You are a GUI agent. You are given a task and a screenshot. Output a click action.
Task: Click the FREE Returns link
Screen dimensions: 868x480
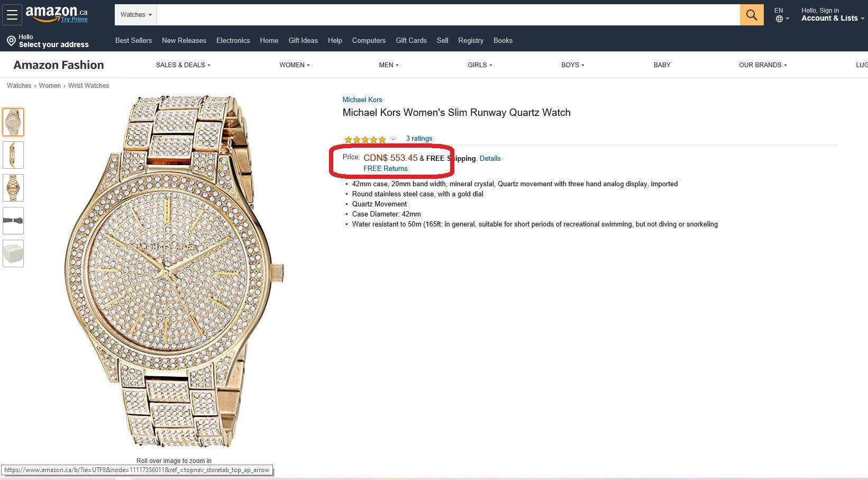coord(385,168)
